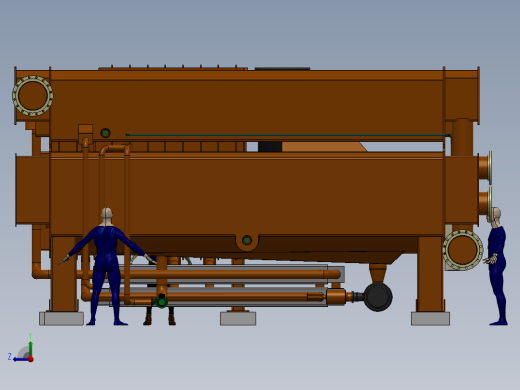Select the green valve on lower pipe
The height and width of the screenshot is (390, 520).
pyautogui.click(x=162, y=302)
